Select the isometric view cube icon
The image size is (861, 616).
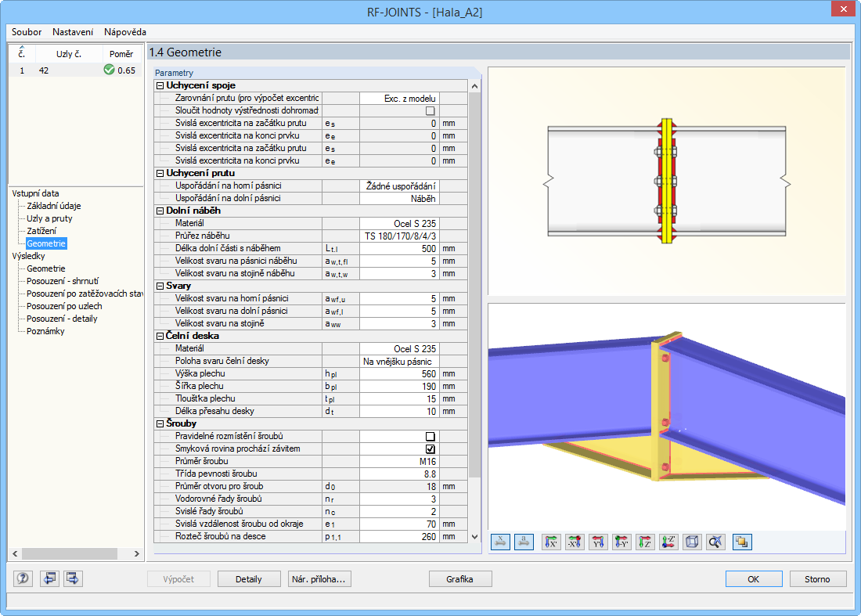692,542
